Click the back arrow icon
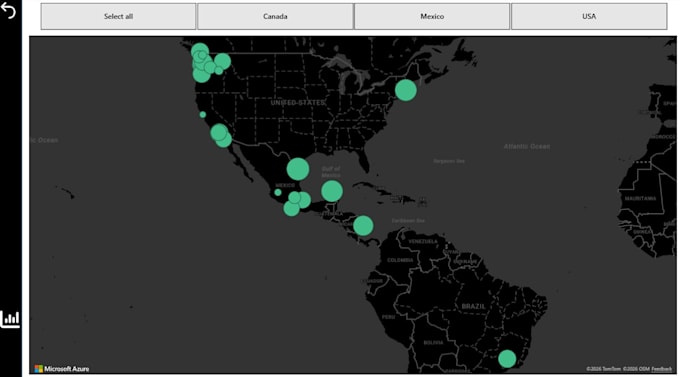The width and height of the screenshot is (680, 377). pos(9,11)
